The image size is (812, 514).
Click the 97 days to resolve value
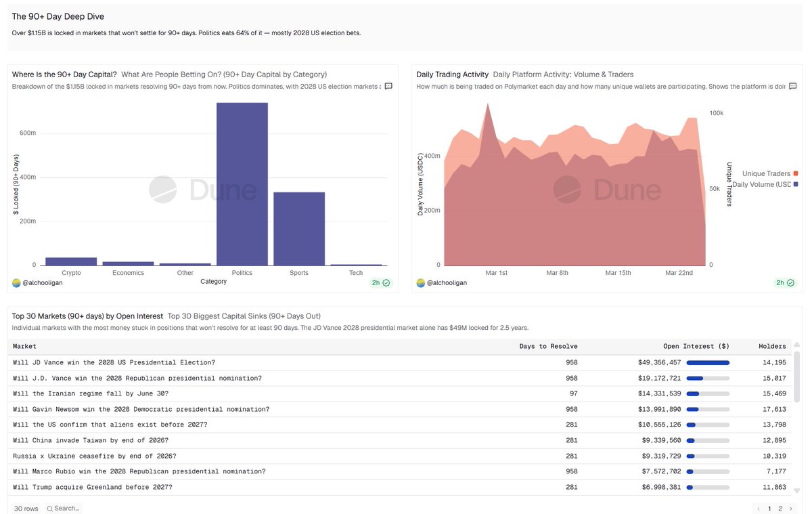(573, 393)
